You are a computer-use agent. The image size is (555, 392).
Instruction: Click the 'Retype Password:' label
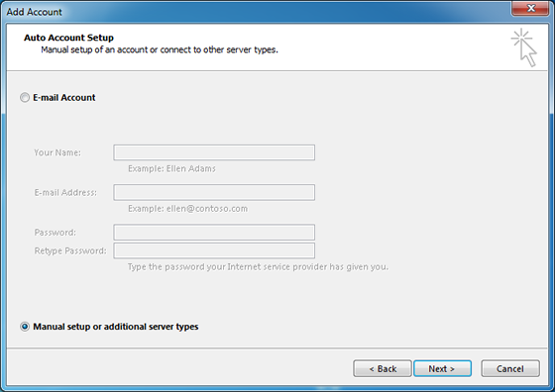point(70,251)
